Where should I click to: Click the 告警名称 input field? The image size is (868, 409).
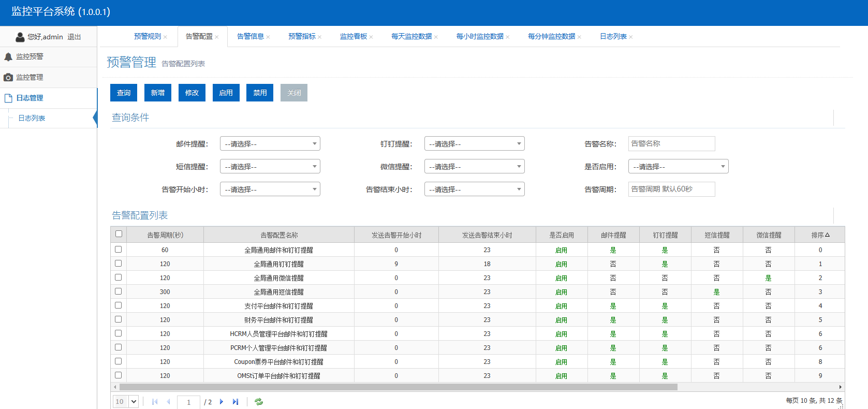pyautogui.click(x=671, y=144)
